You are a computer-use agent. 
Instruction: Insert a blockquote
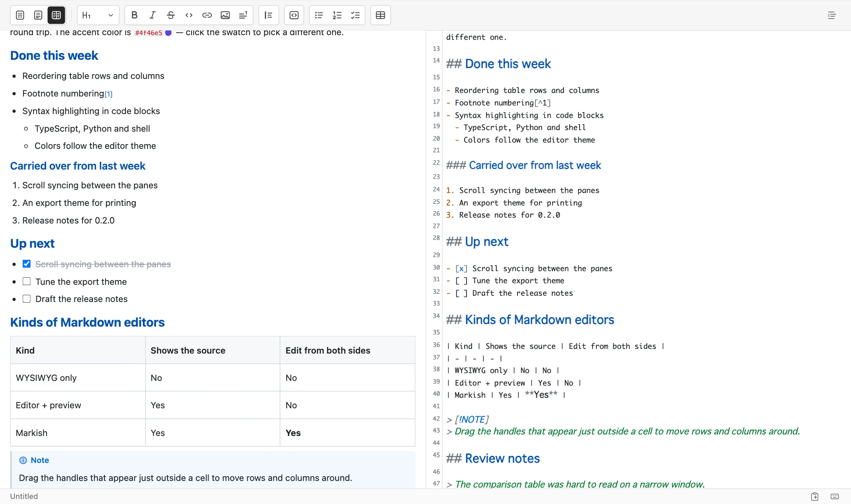[269, 15]
